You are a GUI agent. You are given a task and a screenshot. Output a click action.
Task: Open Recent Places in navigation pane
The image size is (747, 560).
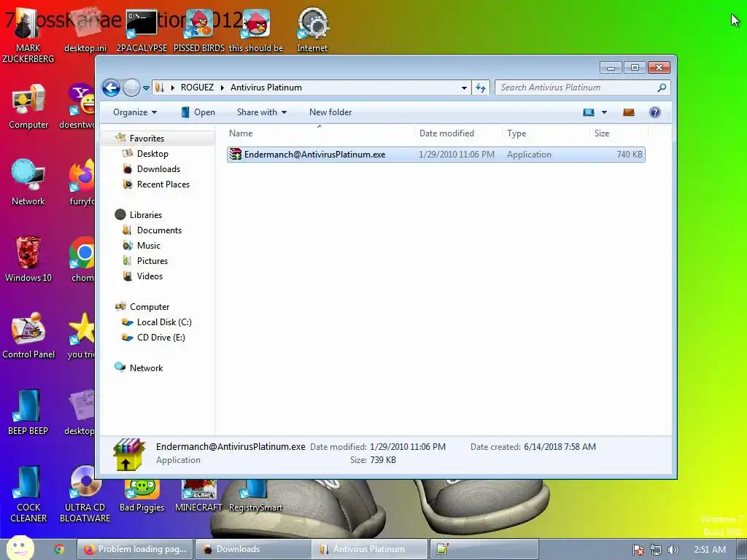click(163, 184)
